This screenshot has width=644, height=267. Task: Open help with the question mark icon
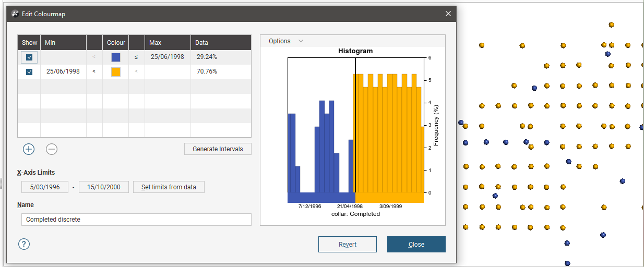point(24,244)
